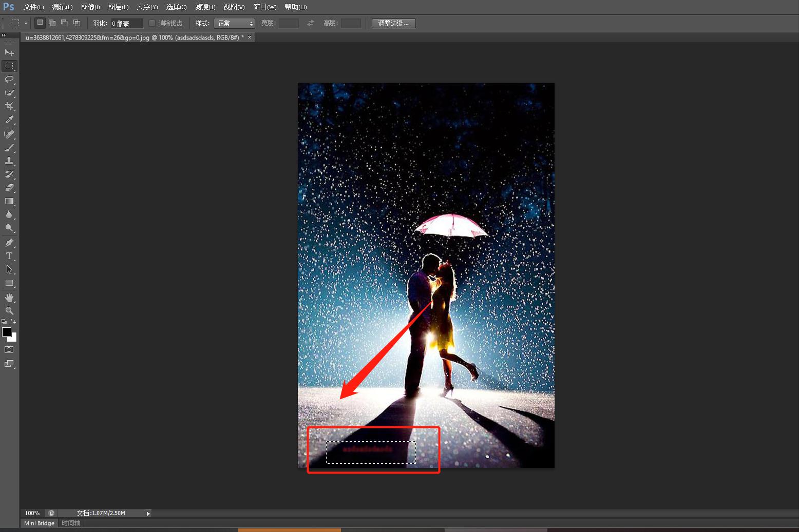Image resolution: width=799 pixels, height=532 pixels.
Task: Pick the Crop tool
Action: click(x=9, y=106)
